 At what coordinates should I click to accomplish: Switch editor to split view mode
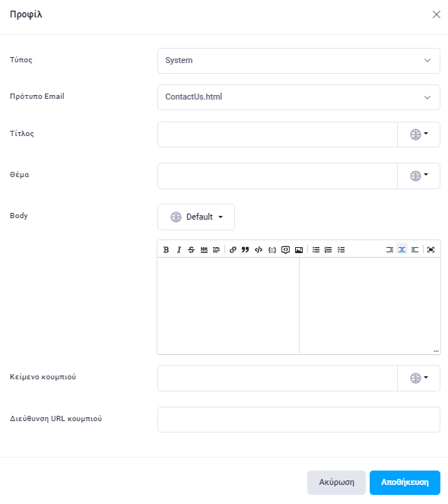pyautogui.click(x=402, y=250)
